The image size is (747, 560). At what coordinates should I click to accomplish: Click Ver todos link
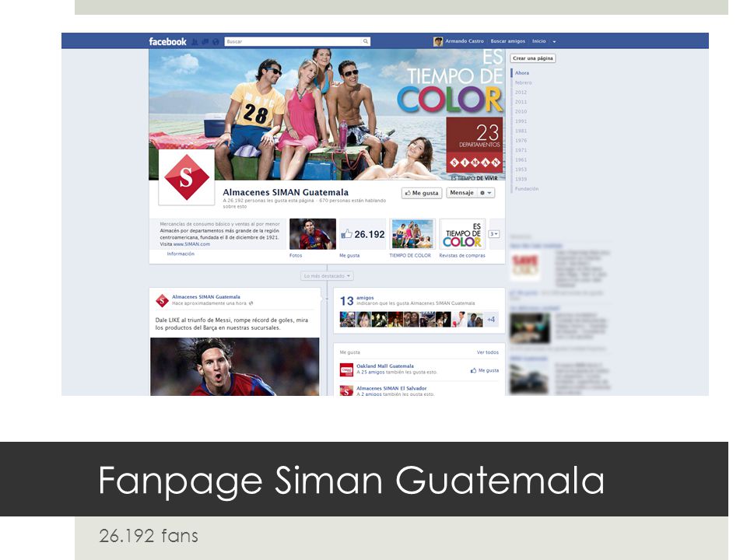click(488, 352)
